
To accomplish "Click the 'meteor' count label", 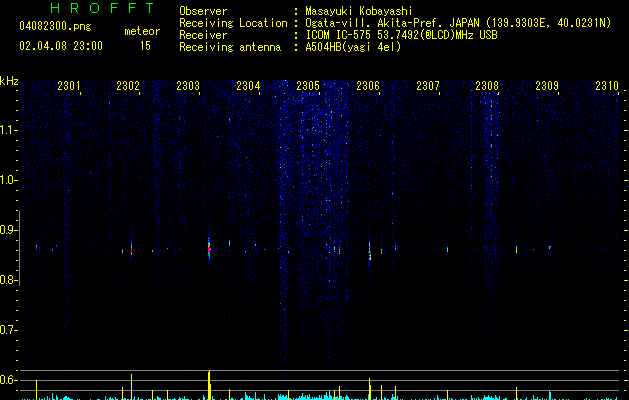I will (142, 31).
